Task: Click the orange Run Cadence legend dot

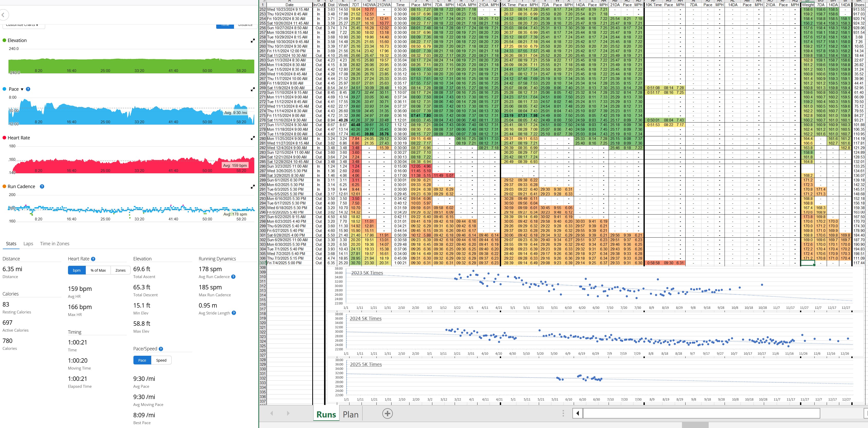Action: (4, 186)
